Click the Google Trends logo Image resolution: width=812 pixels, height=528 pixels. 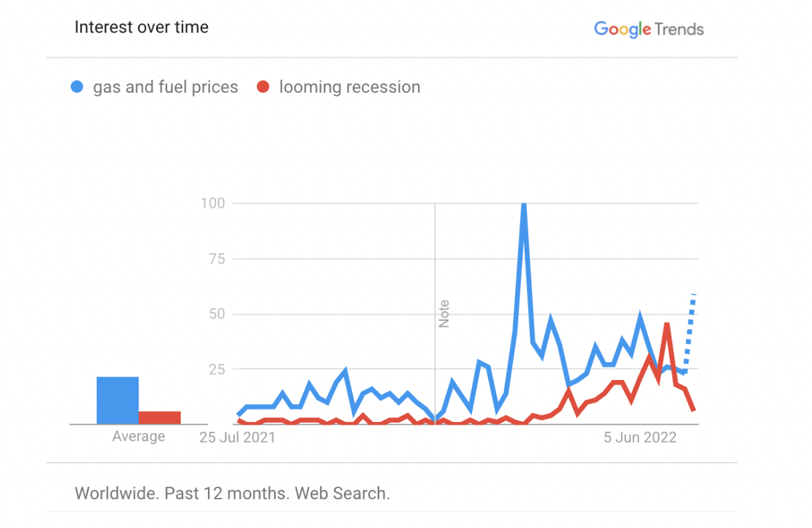649,29
